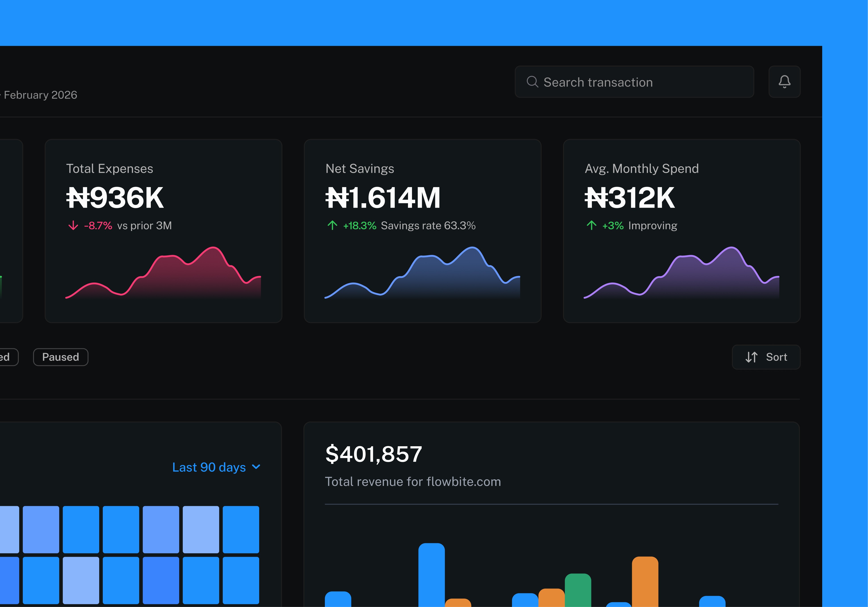
Task: Click red down arrow in Total Expenses
Action: point(73,226)
